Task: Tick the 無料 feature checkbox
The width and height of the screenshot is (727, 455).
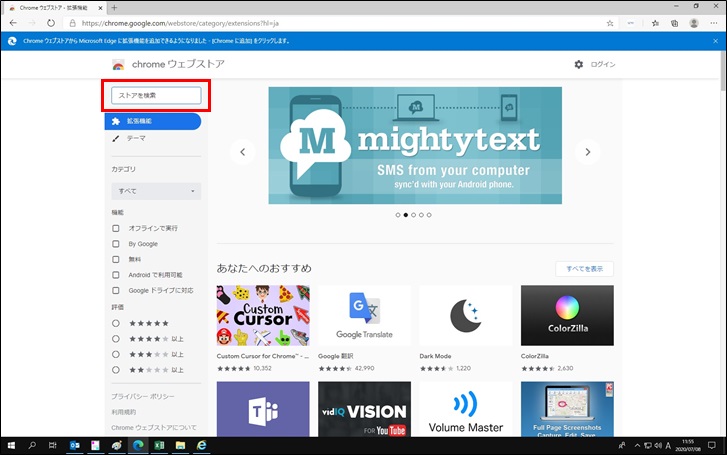Action: 117,259
